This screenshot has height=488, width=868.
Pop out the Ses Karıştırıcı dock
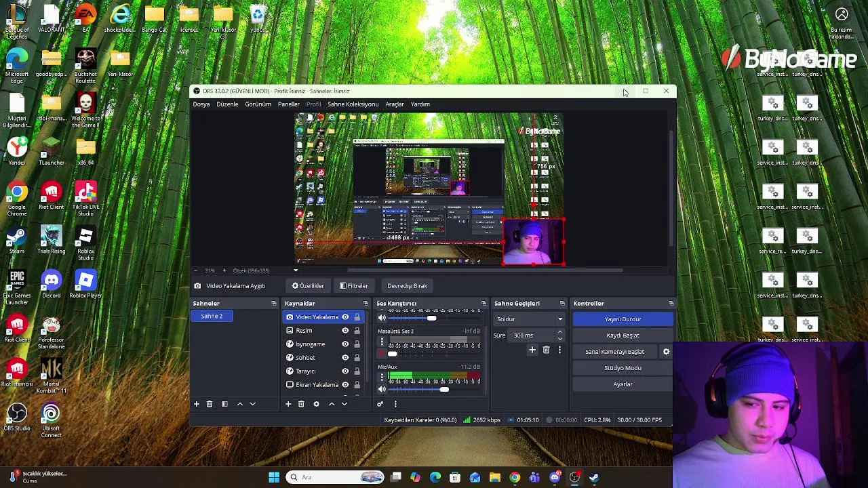coord(484,304)
